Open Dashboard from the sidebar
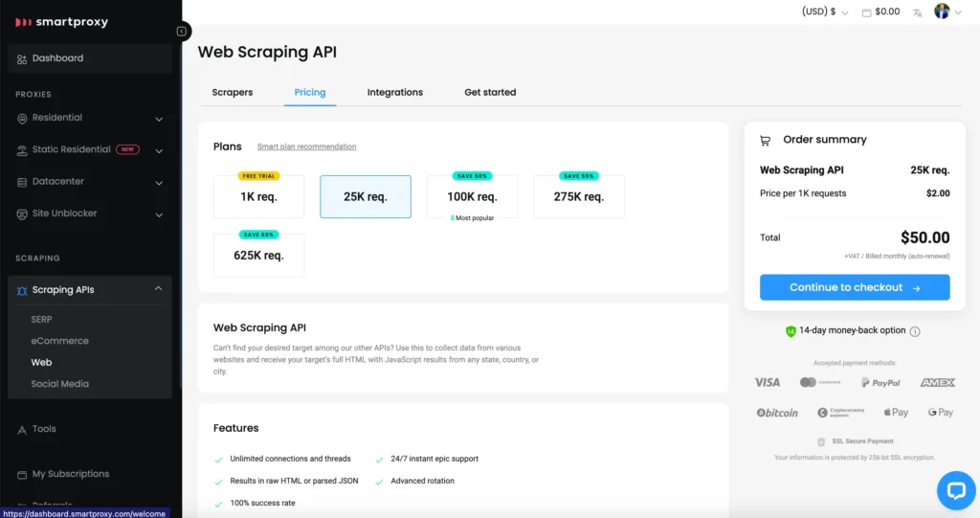Screen dimensions: 980x518 click(x=57, y=58)
